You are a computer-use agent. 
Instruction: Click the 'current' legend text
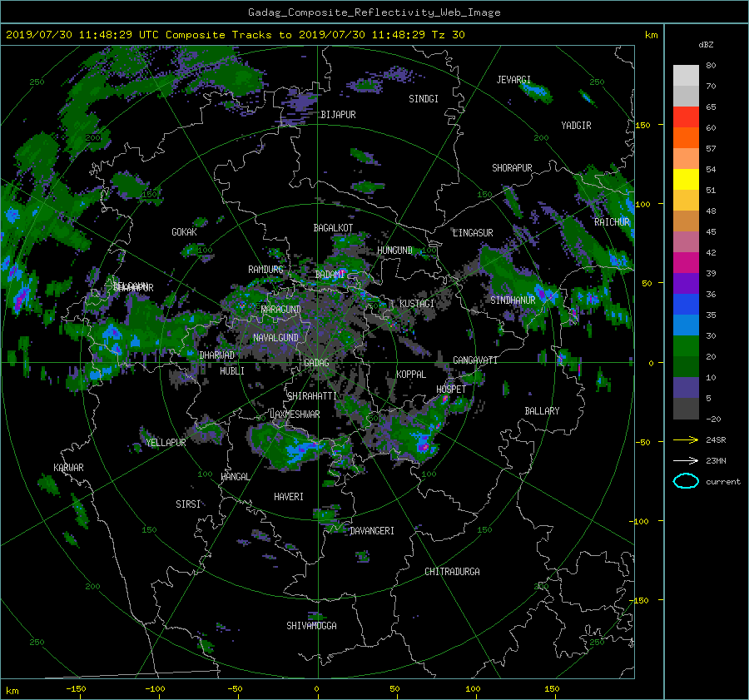coord(722,482)
